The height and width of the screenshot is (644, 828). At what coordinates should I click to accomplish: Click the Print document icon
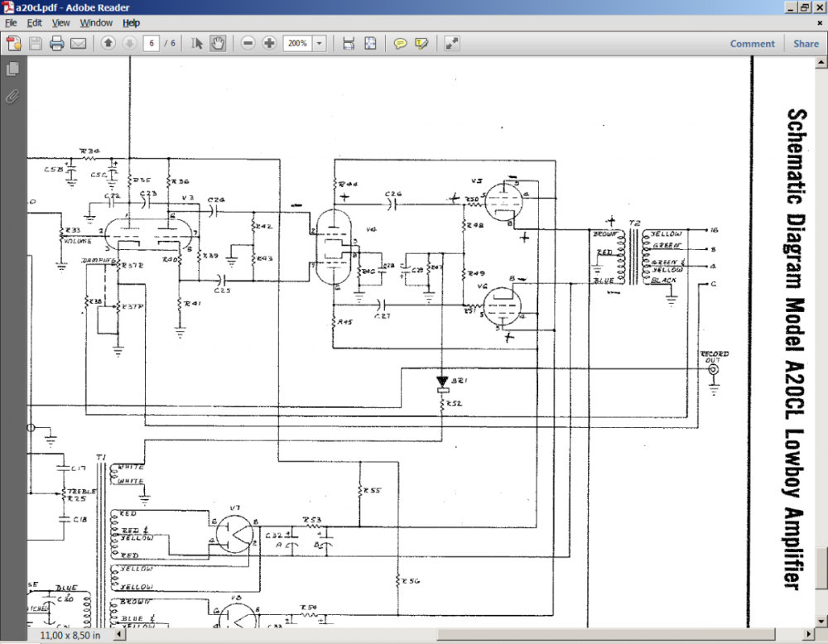click(55, 43)
